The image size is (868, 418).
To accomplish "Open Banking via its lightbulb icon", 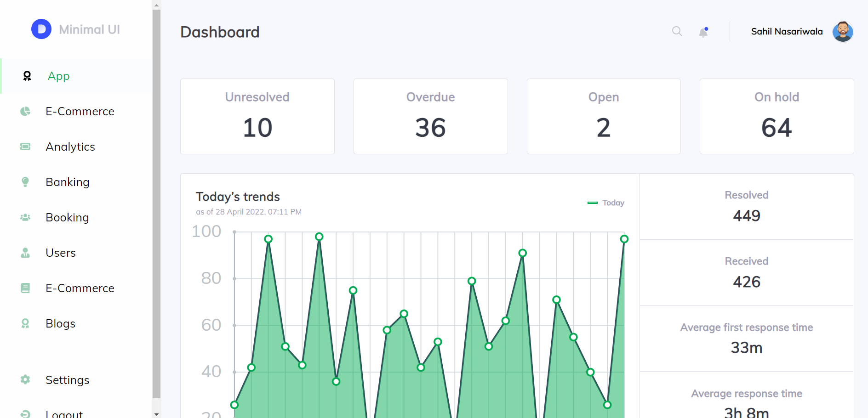I will (x=25, y=182).
